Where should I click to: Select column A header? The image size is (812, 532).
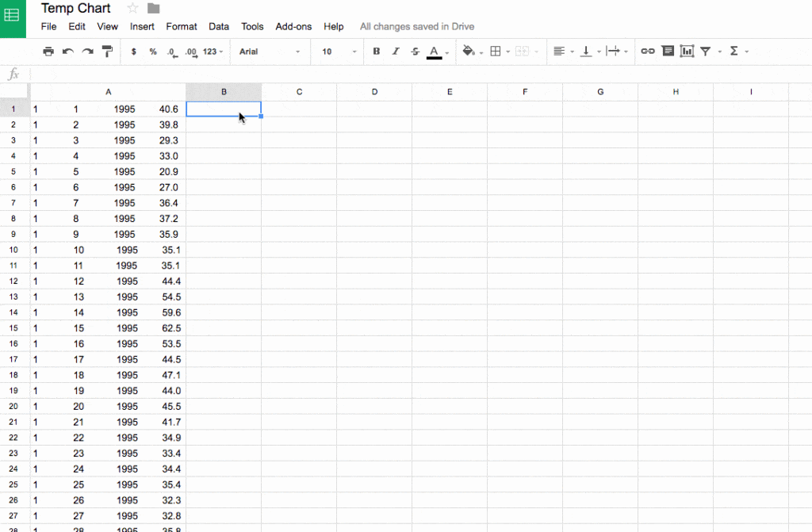pos(108,92)
